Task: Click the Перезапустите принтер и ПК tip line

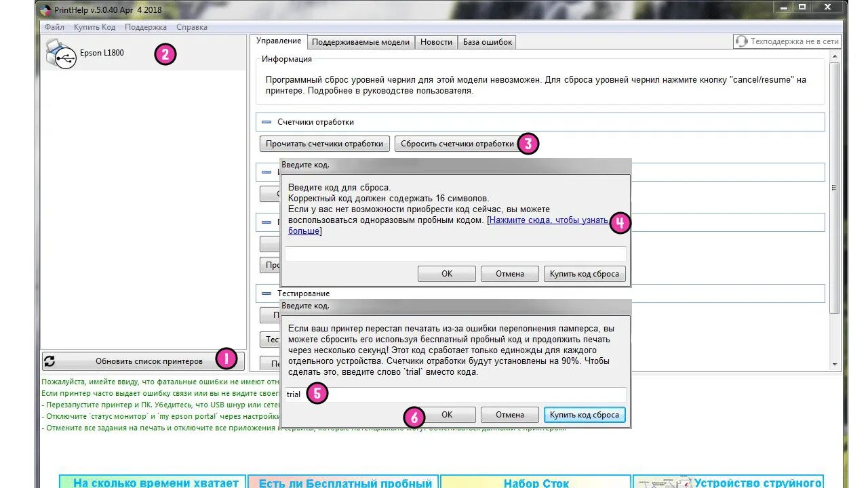Action: point(162,405)
